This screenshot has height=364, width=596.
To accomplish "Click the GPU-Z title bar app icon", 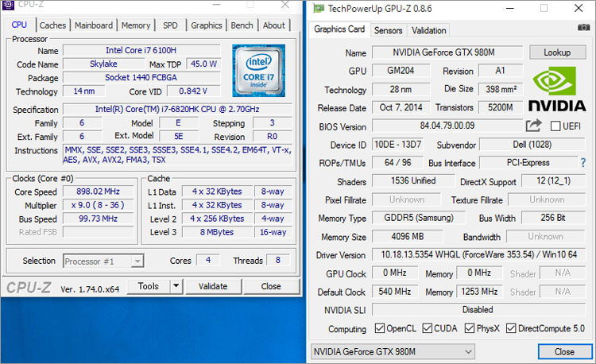I will tap(319, 9).
